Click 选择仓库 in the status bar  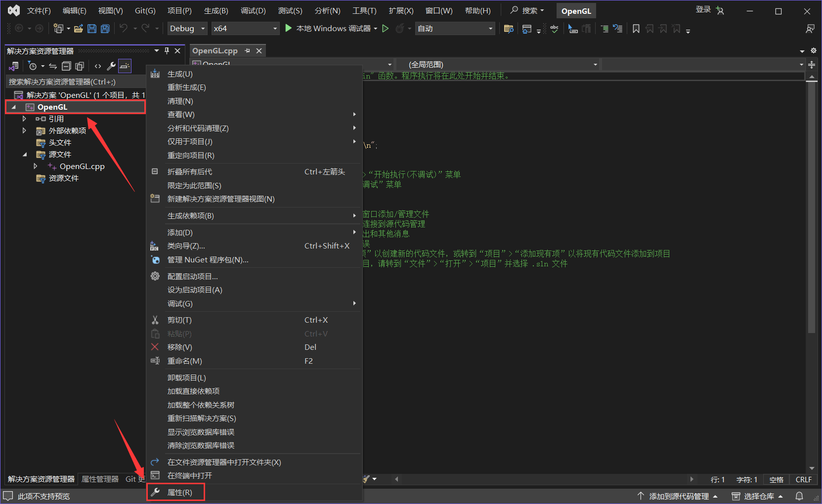757,496
